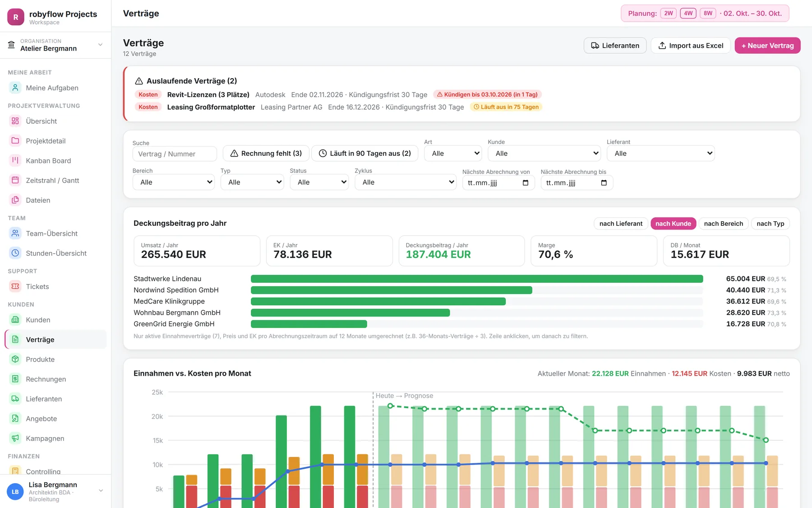
Task: Click the Lieferanten truck icon in sidebar
Action: coord(15,399)
